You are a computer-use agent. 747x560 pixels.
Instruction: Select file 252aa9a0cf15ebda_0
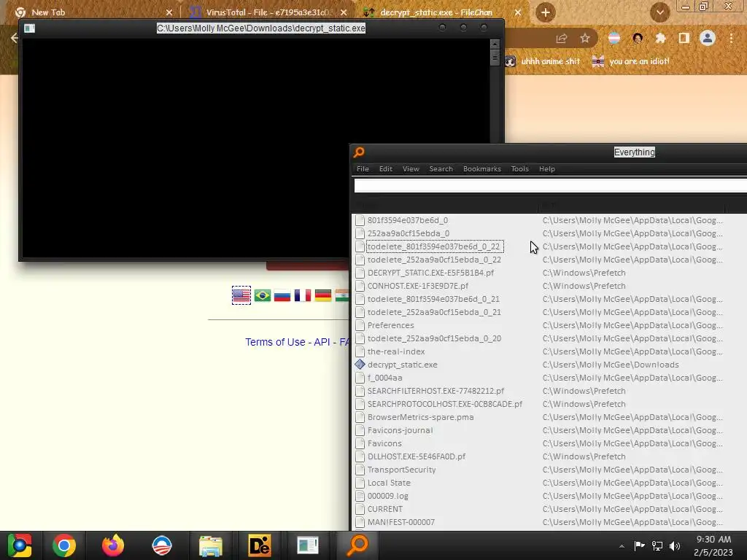[409, 233]
